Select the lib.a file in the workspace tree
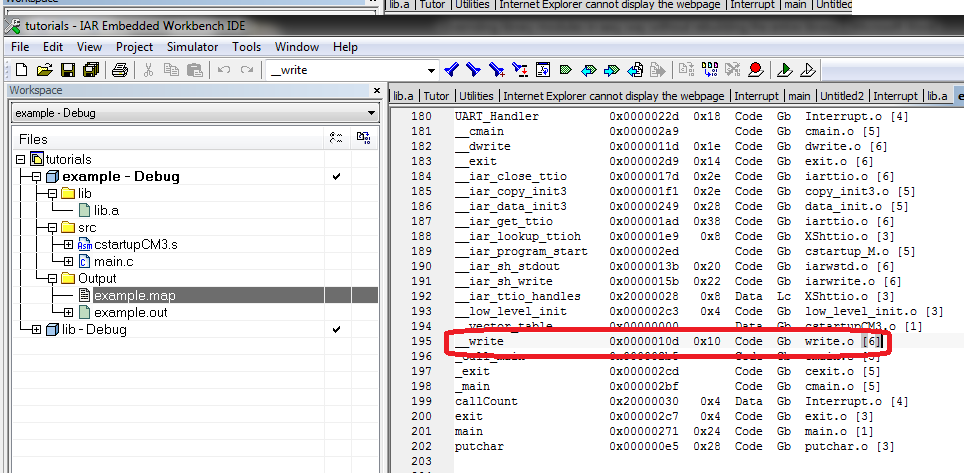The height and width of the screenshot is (473, 964). (107, 211)
